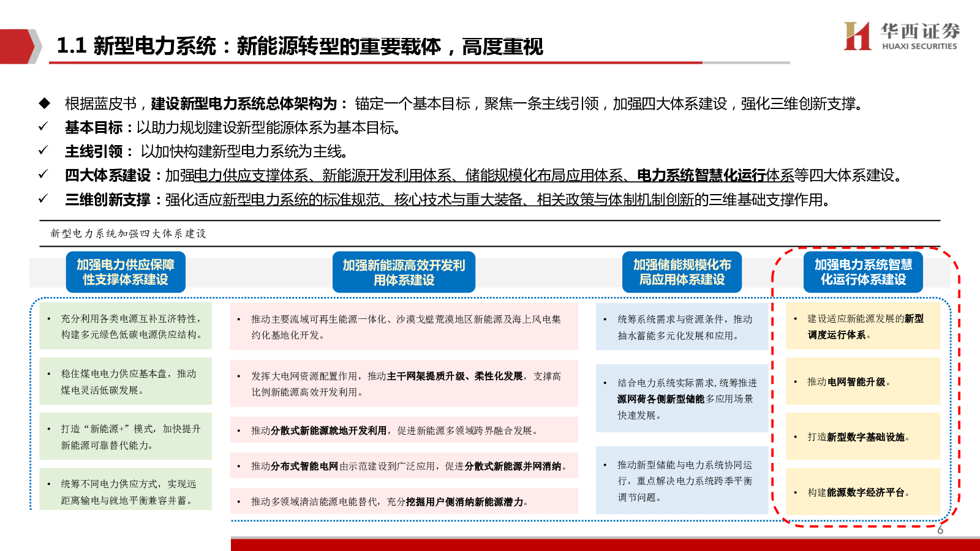Select the line starting '四大体系建设'
Image resolution: width=980 pixels, height=551 pixels.
pyautogui.click(x=484, y=176)
